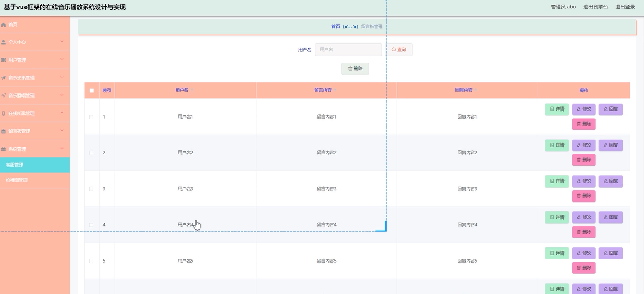Open 详情 for row 用户名5

pos(557,253)
